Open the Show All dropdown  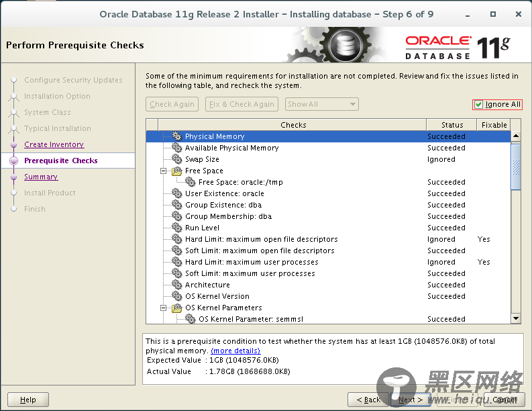pos(321,104)
